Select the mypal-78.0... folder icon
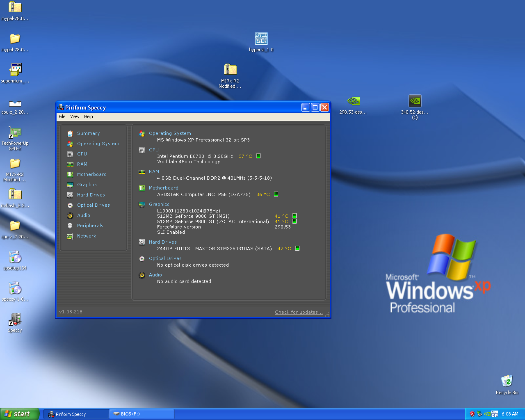The height and width of the screenshot is (420, 525). pos(15,42)
